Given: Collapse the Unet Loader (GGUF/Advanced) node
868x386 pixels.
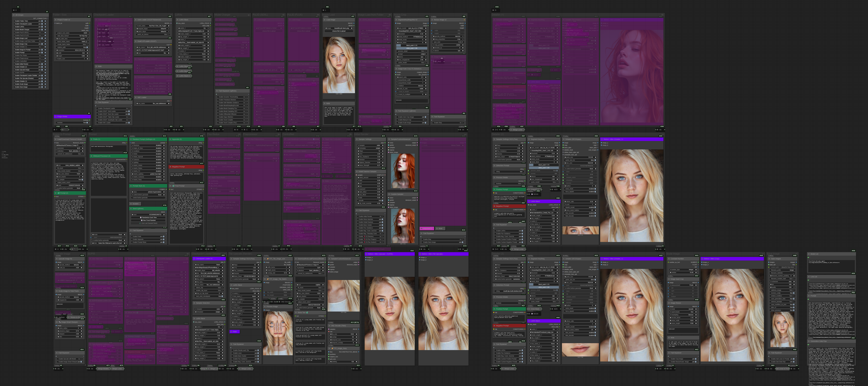Looking at the screenshot, I should (136, 20).
